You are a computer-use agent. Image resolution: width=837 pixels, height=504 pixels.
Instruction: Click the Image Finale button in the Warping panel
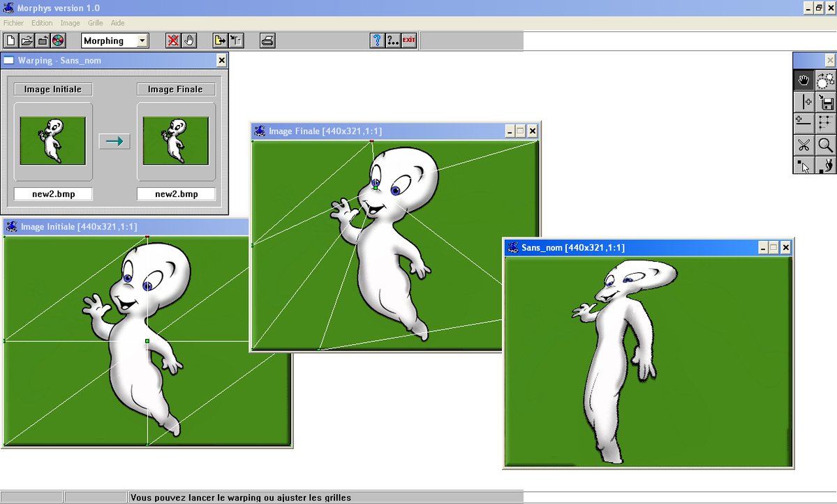176,89
